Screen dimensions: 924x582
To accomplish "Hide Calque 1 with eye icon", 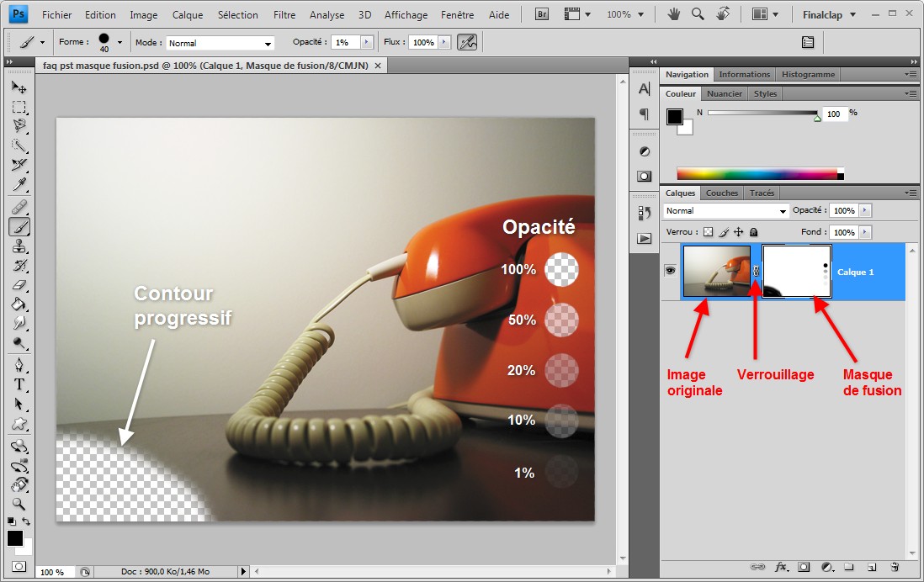I will tap(670, 270).
